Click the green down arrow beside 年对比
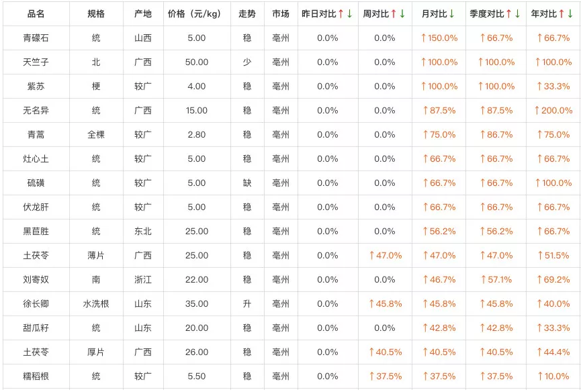583x392 pixels. coord(570,14)
